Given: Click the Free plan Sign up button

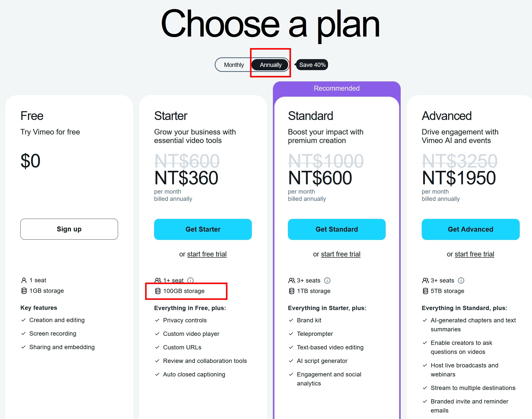Looking at the screenshot, I should 69,229.
